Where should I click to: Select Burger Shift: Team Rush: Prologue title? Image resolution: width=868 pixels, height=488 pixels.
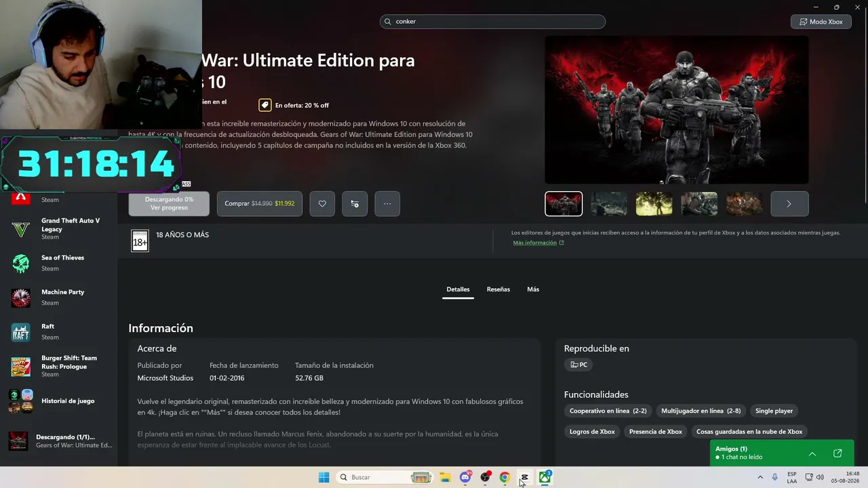[x=69, y=362]
